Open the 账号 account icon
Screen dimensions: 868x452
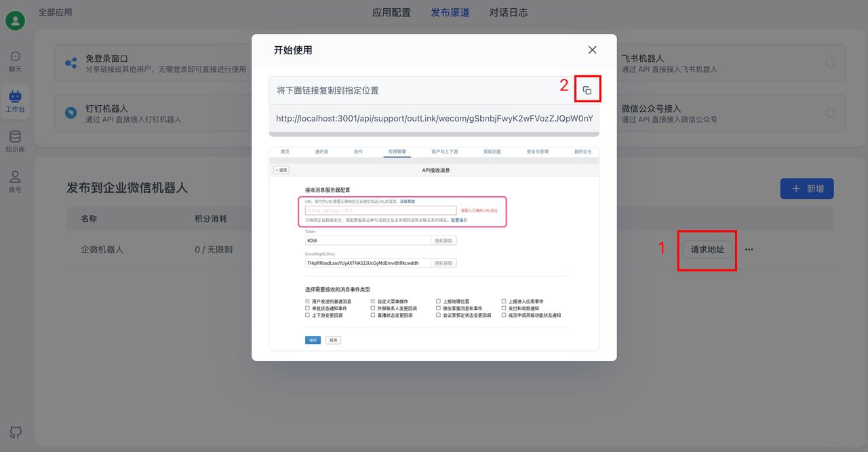[15, 181]
